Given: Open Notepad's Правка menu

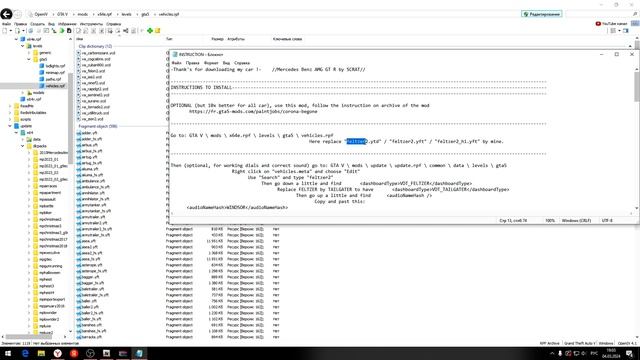Looking at the screenshot, I should pyautogui.click(x=193, y=63).
